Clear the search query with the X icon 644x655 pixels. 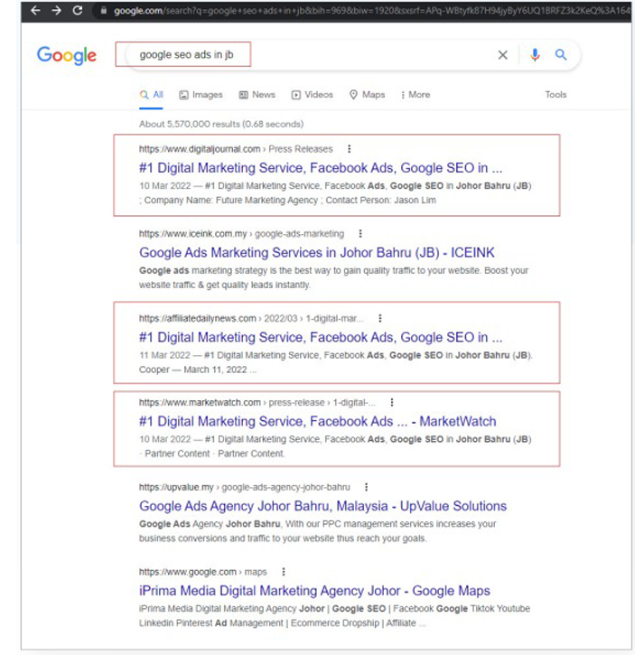pos(503,55)
